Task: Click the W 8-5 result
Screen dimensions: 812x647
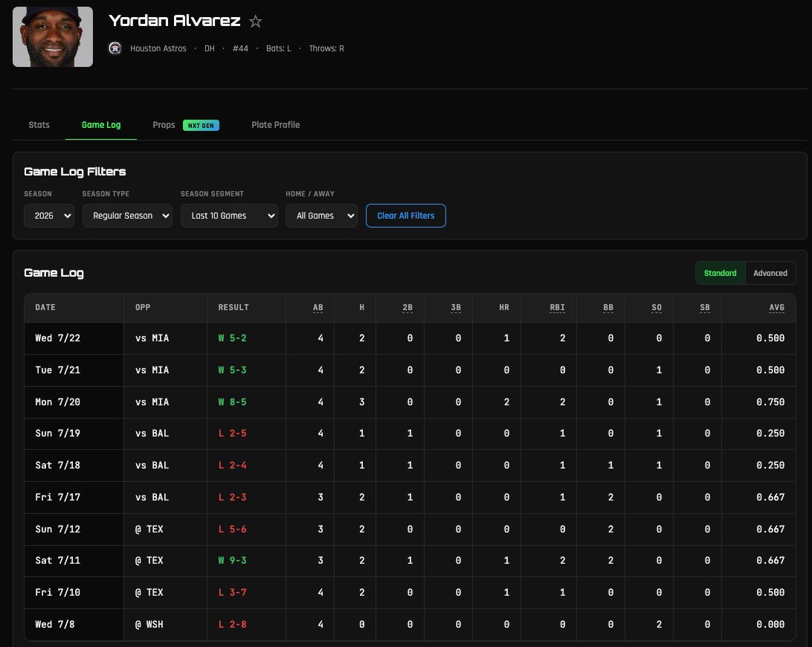Action: [x=233, y=402]
